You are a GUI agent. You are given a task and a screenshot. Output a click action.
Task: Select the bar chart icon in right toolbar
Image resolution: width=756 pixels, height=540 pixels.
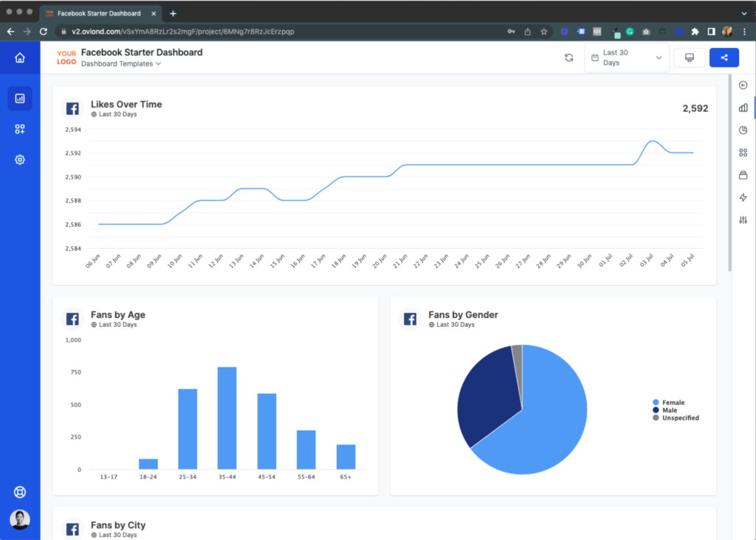pyautogui.click(x=743, y=108)
